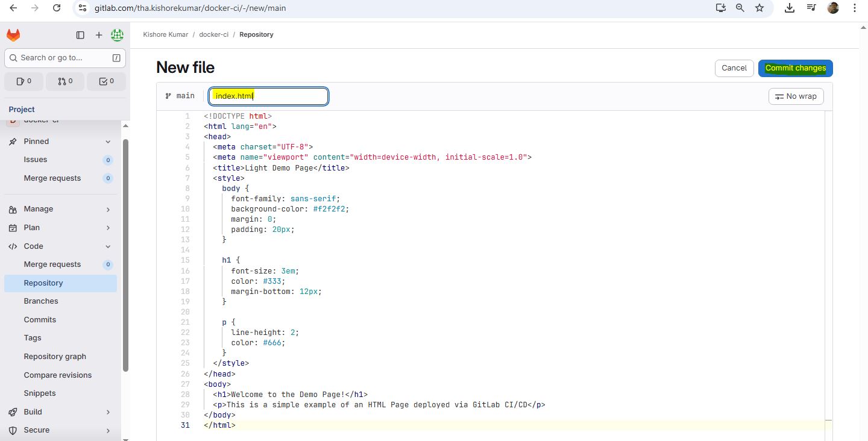Click the index.html filename field
868x441 pixels.
268,96
